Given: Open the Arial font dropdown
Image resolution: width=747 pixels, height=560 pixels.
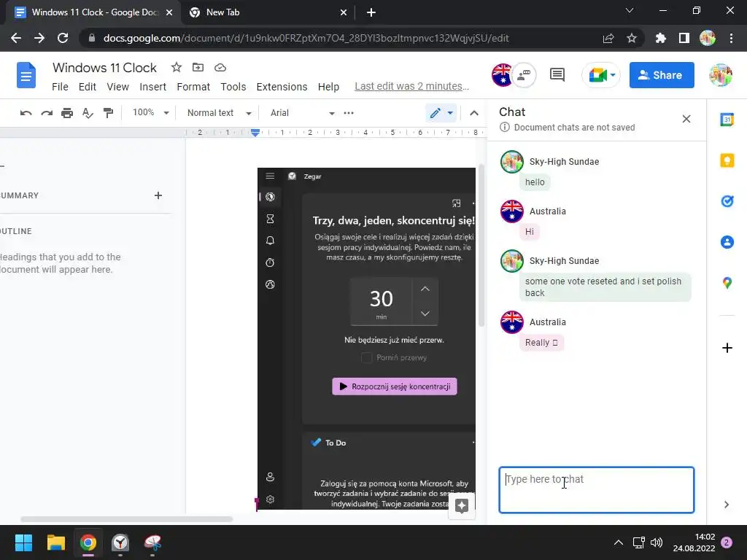Looking at the screenshot, I should [302, 113].
